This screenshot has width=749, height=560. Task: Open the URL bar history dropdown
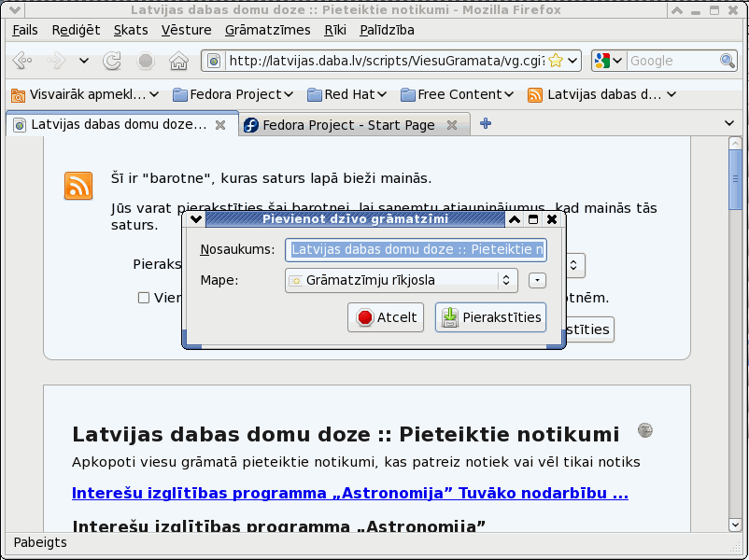click(572, 61)
